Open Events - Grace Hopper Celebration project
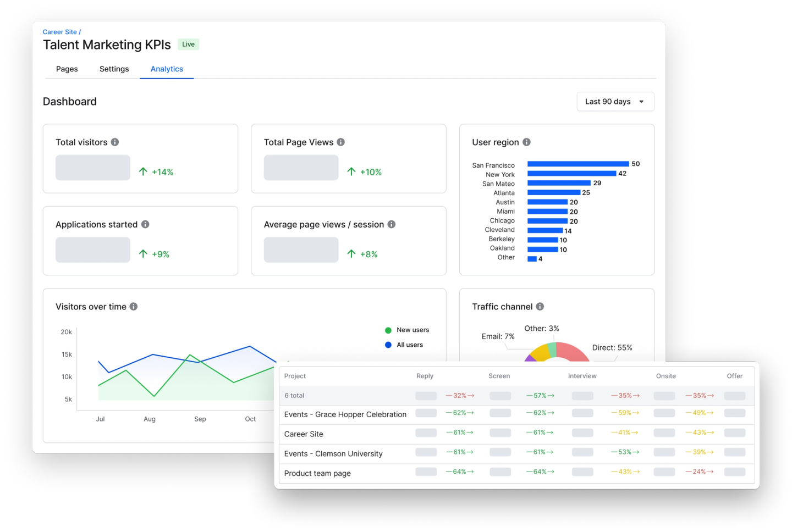This screenshot has height=532, width=792. coord(345,414)
